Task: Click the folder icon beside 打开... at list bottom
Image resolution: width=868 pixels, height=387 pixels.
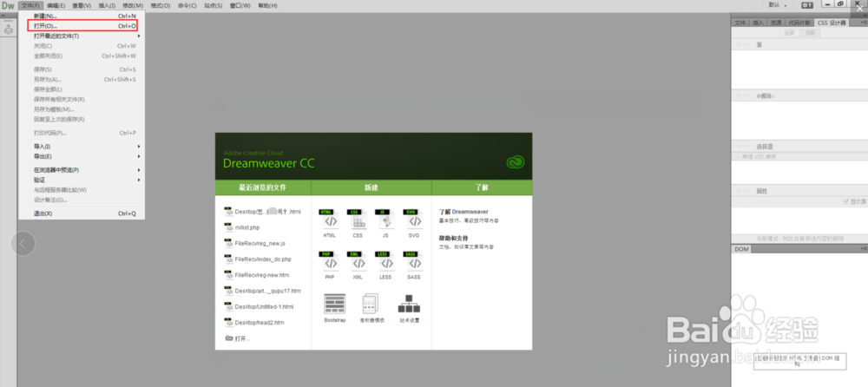Action: coord(228,338)
